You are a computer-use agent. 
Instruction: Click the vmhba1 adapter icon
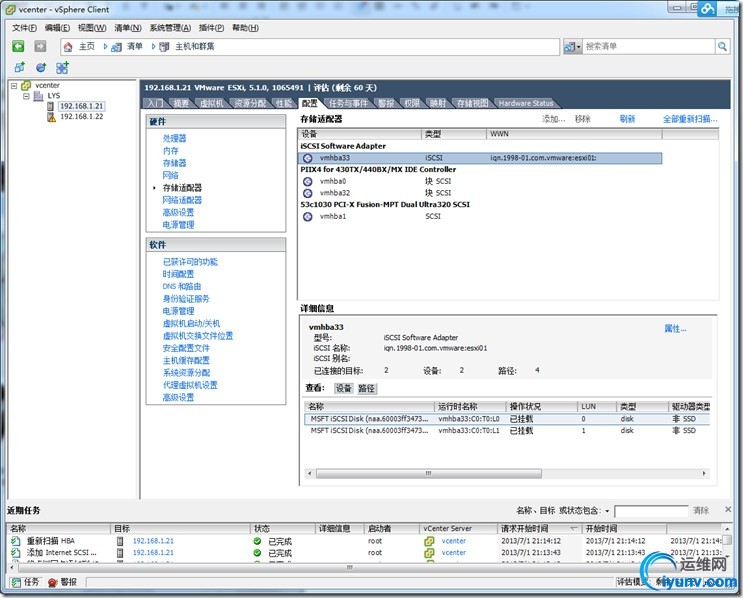click(x=308, y=216)
